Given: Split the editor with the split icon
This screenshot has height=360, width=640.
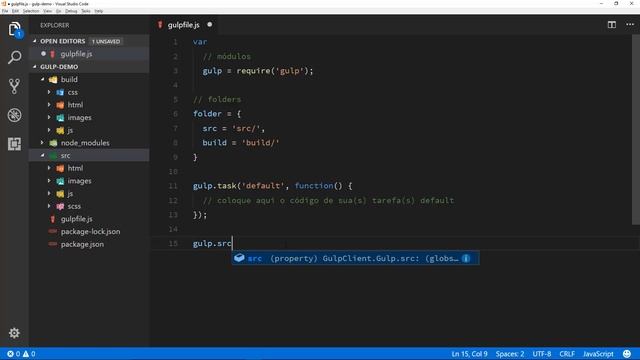Looking at the screenshot, I should pyautogui.click(x=611, y=25).
